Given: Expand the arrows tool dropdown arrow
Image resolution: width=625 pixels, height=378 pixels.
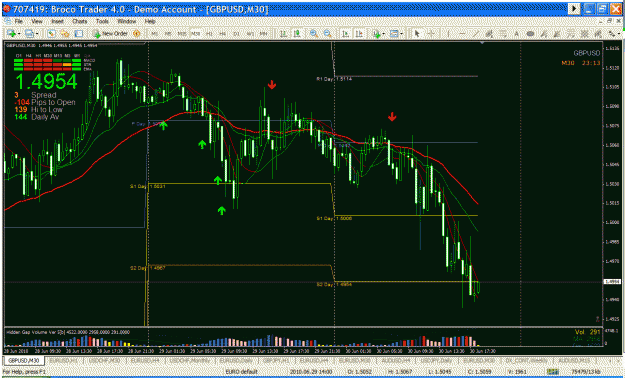Looking at the screenshot, I should 618,34.
